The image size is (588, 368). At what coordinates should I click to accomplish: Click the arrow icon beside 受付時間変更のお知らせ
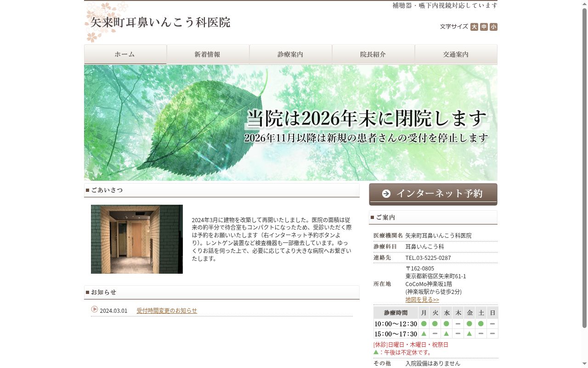(95, 310)
